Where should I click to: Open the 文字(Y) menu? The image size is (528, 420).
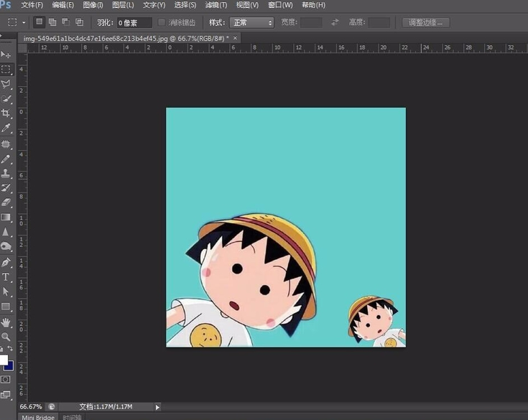coord(154,5)
